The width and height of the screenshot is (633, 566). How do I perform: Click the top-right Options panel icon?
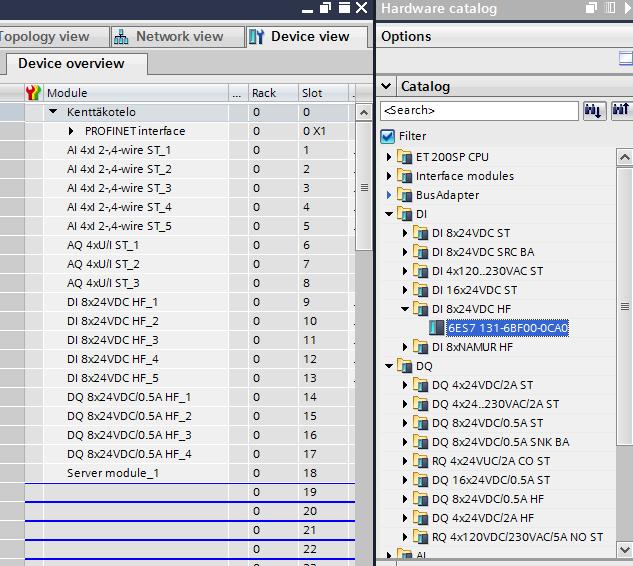[x=626, y=59]
